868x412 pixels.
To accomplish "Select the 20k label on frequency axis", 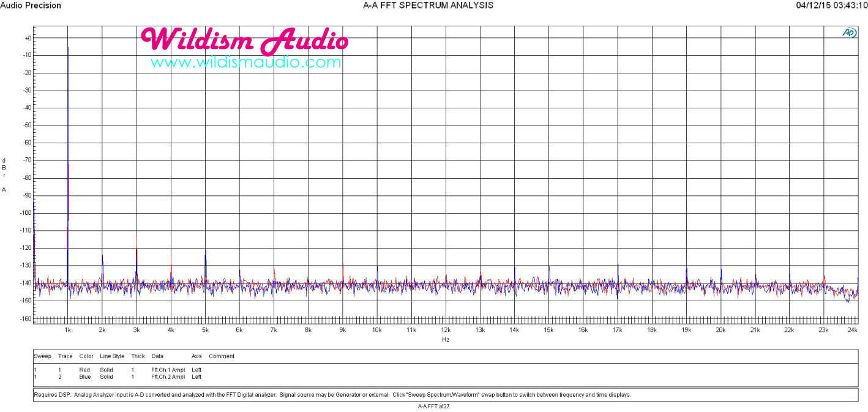I will 720,330.
